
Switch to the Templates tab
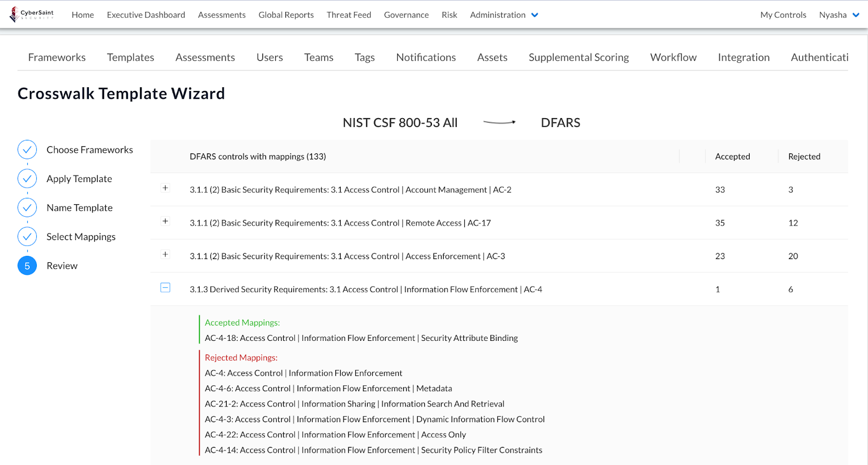coord(130,57)
